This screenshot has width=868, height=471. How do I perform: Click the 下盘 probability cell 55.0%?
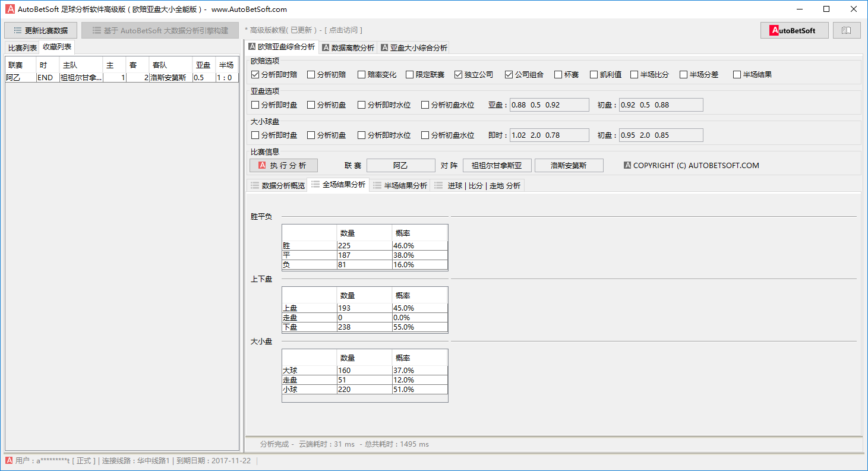pos(419,327)
